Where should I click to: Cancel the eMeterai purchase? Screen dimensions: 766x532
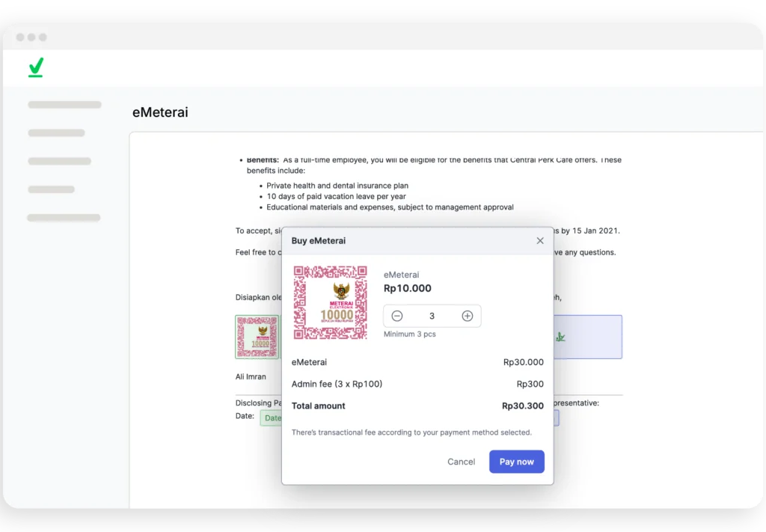461,462
